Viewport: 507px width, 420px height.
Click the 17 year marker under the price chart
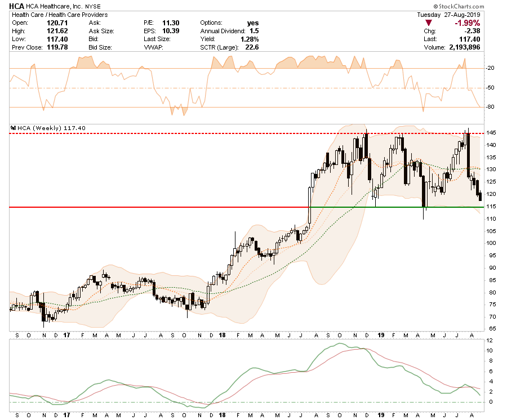tap(66, 335)
